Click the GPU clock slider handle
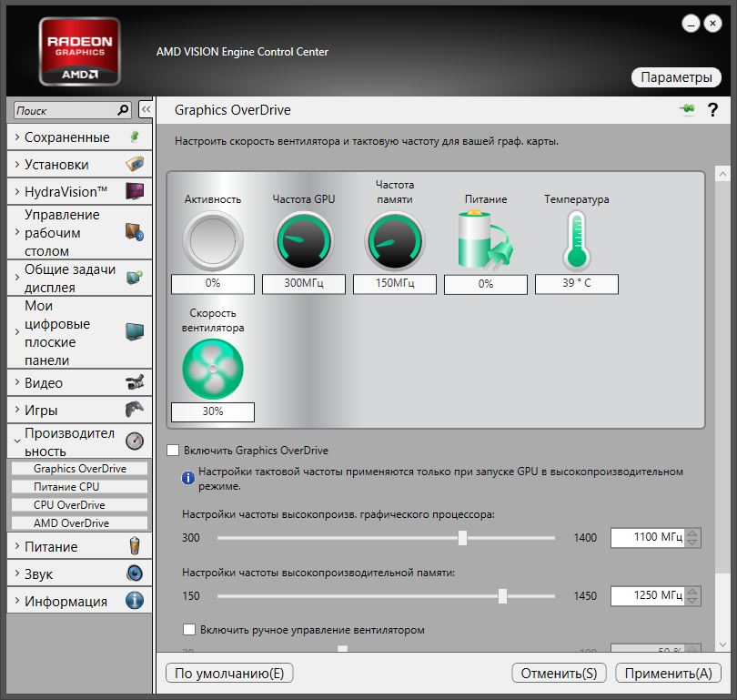The width and height of the screenshot is (737, 700). coord(462,538)
